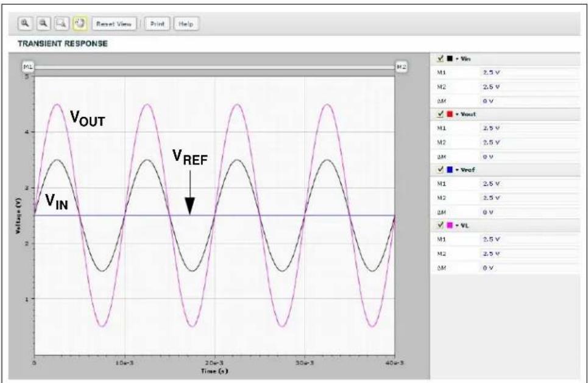
Task: Click the Reset View button
Action: click(114, 24)
